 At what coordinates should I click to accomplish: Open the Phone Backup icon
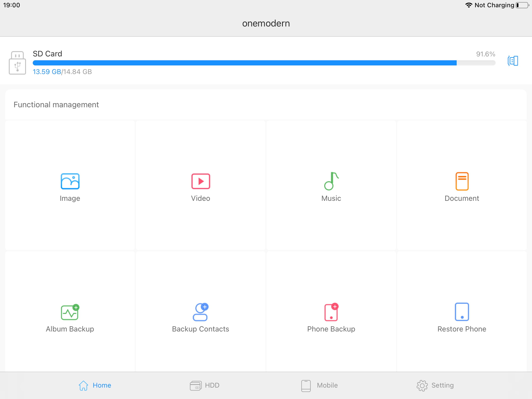pyautogui.click(x=331, y=312)
